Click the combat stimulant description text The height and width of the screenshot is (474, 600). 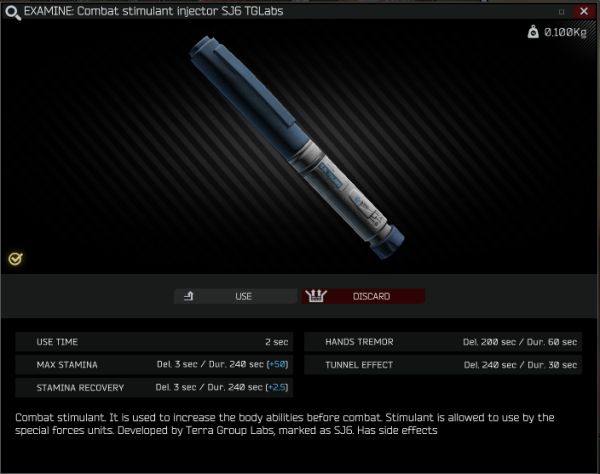tap(285, 424)
